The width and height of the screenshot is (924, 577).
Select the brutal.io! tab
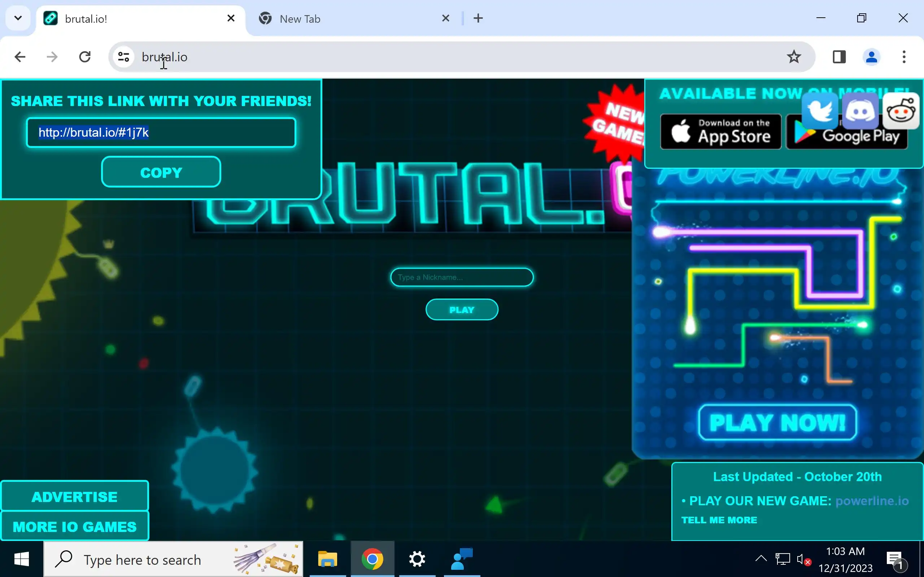pos(86,19)
